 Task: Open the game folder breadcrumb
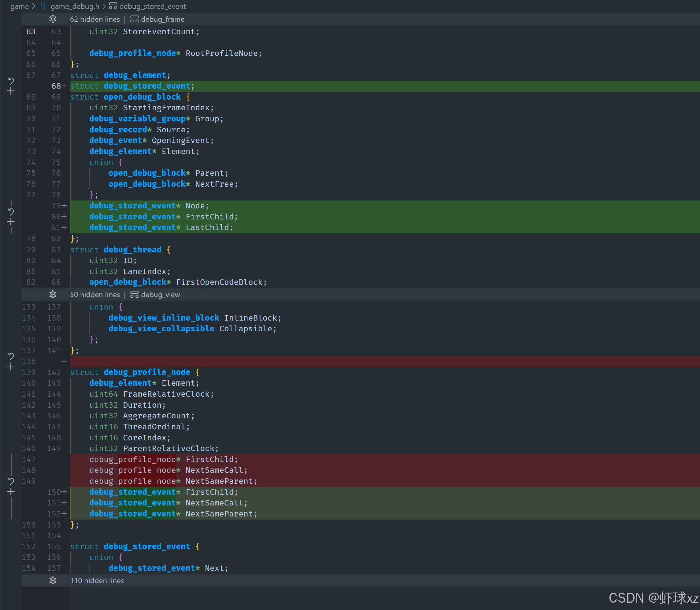coord(19,6)
